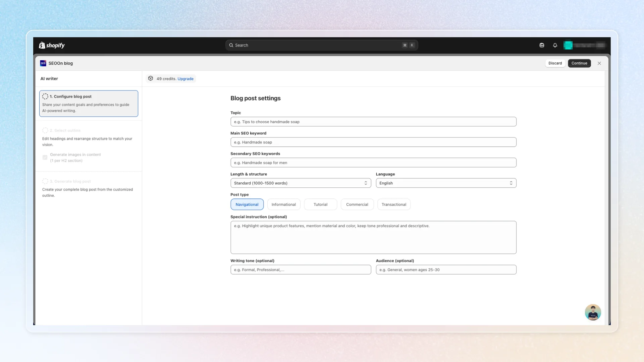This screenshot has height=362, width=644.
Task: Select Transactional post type
Action: click(x=394, y=204)
